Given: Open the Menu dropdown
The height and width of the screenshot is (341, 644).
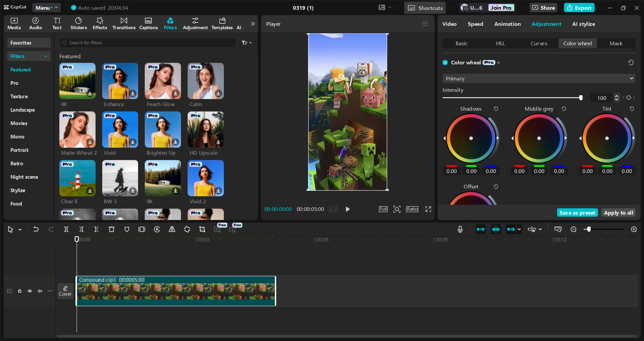Looking at the screenshot, I should pyautogui.click(x=46, y=7).
